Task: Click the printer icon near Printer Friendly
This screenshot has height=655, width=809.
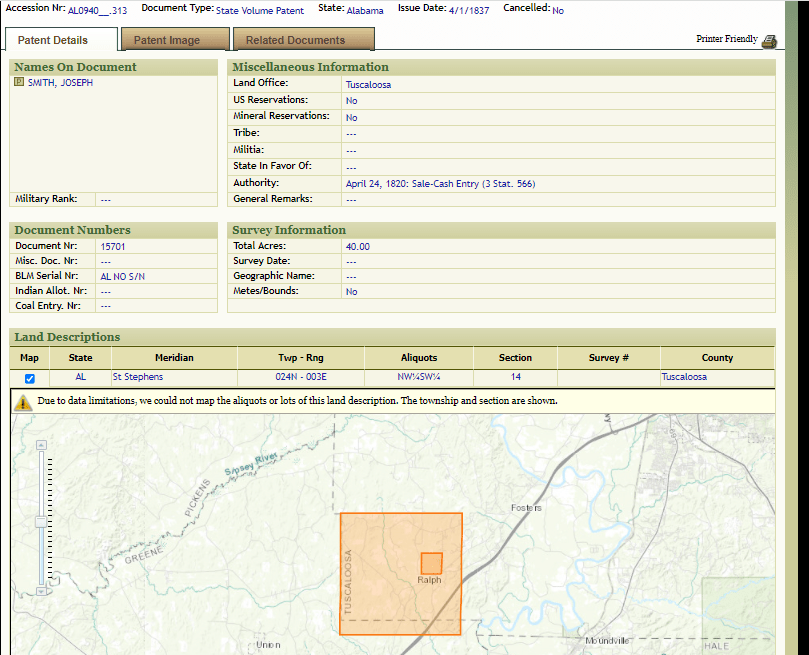Action: click(x=769, y=41)
